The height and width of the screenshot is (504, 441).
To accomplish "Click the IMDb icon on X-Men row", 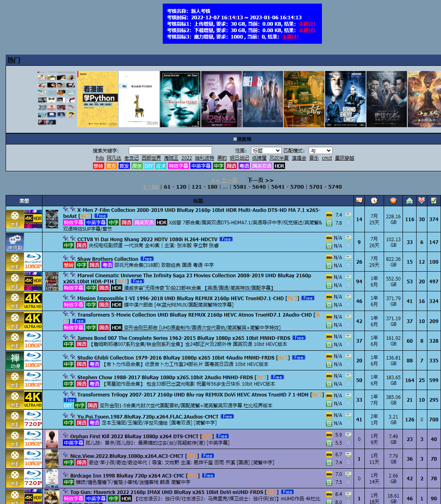I will [329, 215].
